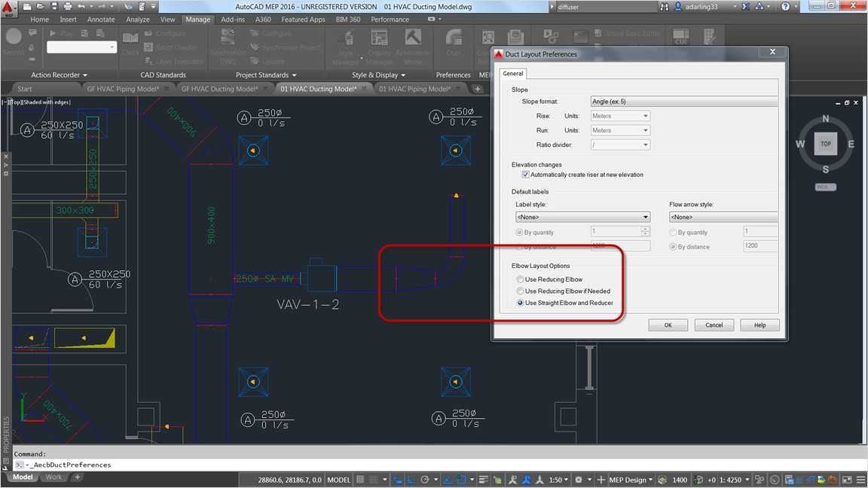Select Use Straight Elbow and Reducer option
Viewport: 868px width, 488px height.
pos(520,303)
